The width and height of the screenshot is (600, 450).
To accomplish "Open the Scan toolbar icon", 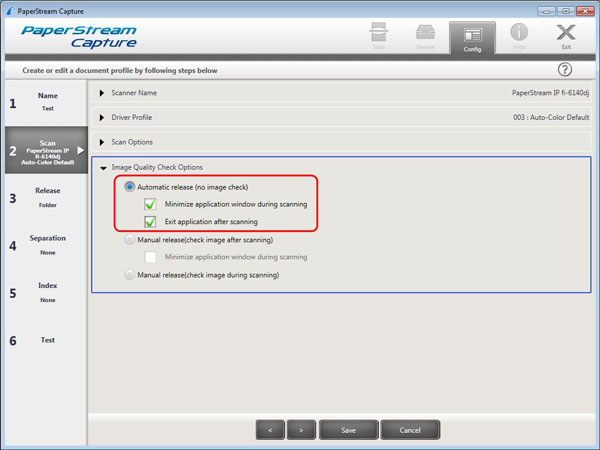I will click(x=378, y=36).
